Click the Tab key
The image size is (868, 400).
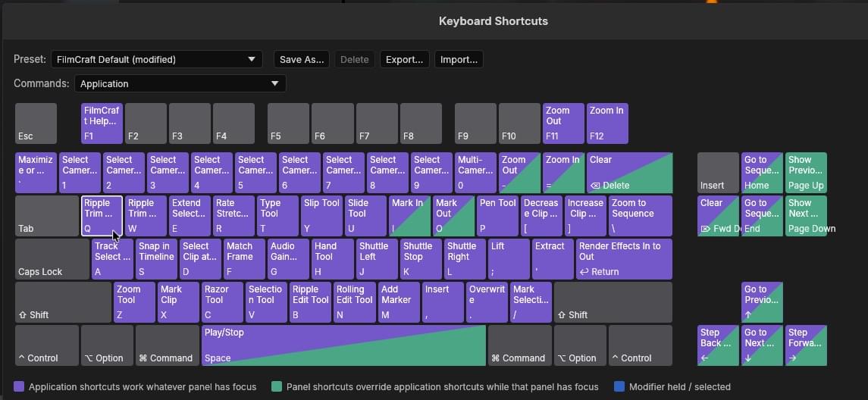(46, 216)
